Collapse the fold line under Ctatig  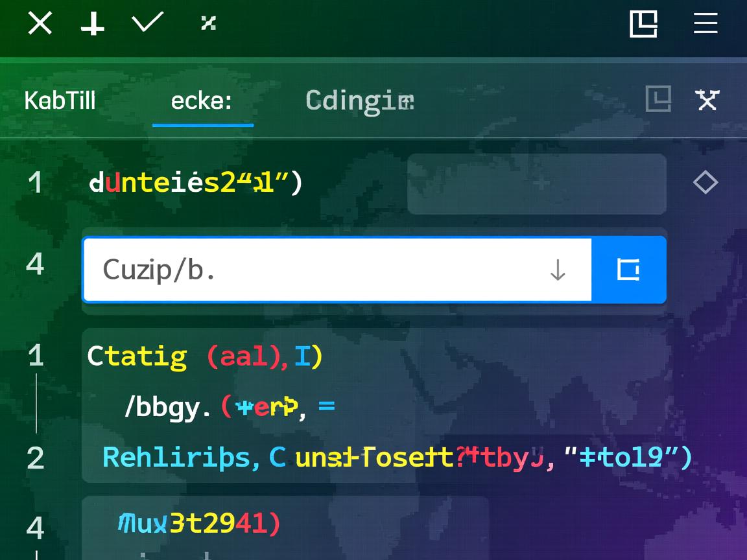36,403
